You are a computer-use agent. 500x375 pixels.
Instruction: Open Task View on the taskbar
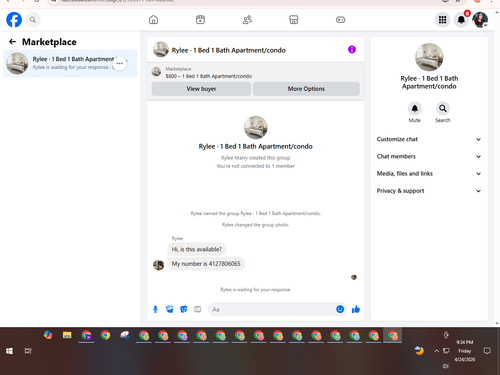pos(28,351)
